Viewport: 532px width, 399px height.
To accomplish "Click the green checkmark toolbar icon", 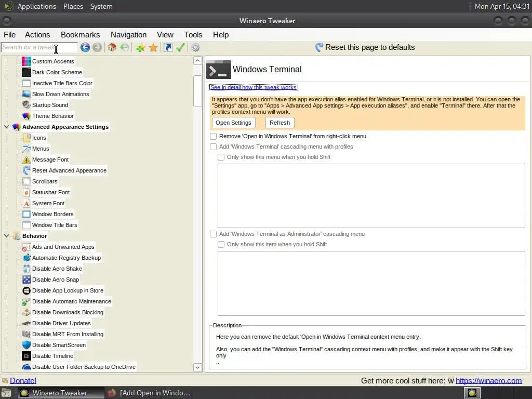I will pos(180,47).
